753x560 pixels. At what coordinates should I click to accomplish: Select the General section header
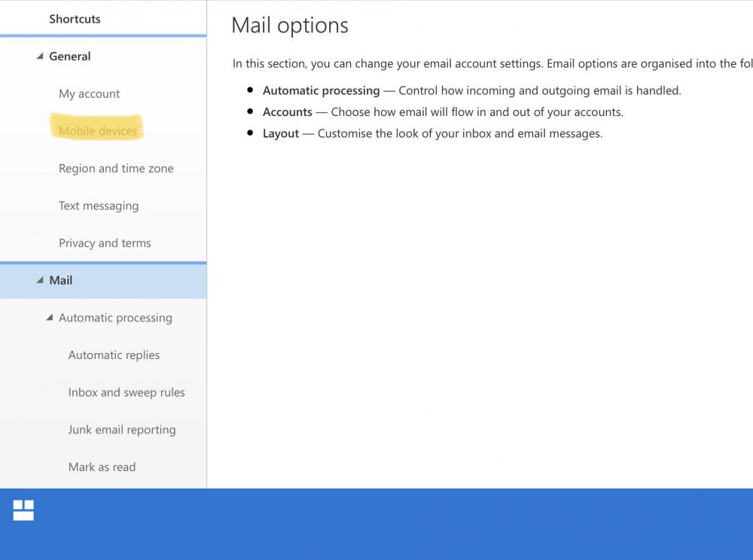70,56
